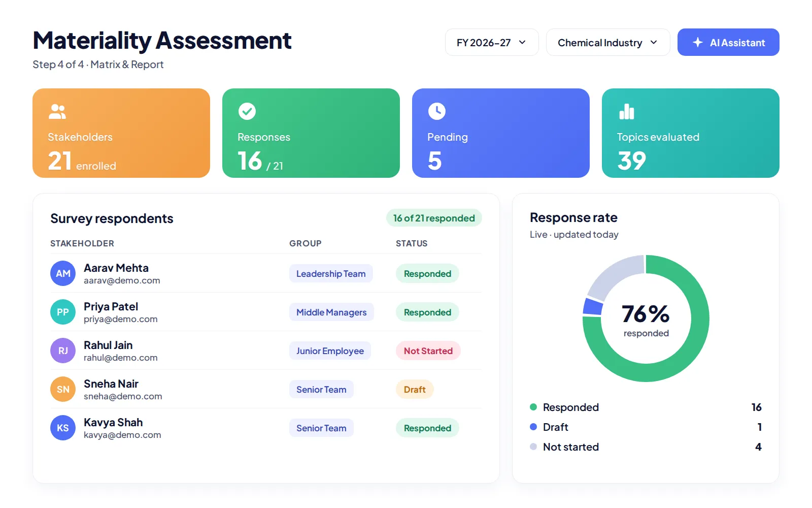
Task: Click the email rahul@demo.com
Action: point(121,358)
